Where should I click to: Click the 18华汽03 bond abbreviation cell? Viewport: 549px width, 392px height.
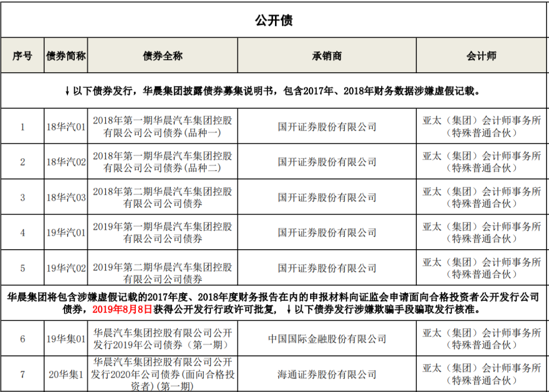coord(66,197)
